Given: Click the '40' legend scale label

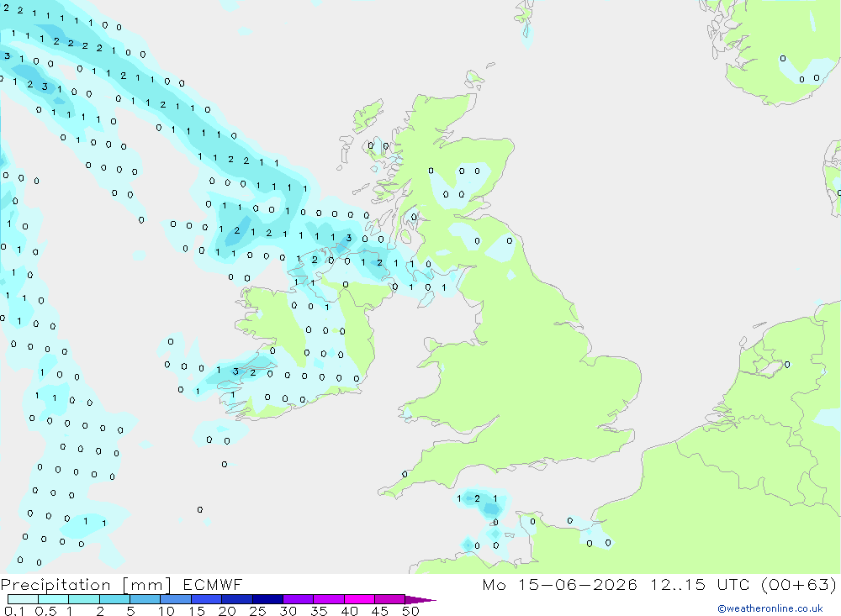Looking at the screenshot, I should tap(349, 611).
